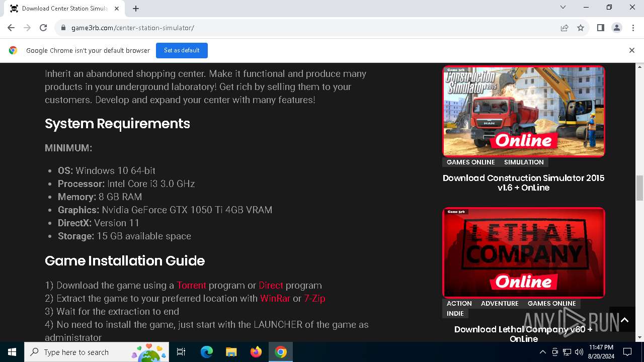
Task: Open network status tray icon
Action: (x=567, y=352)
